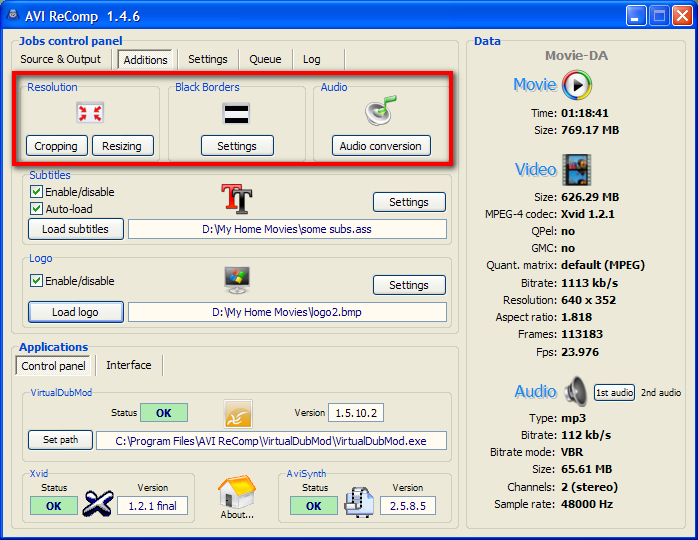
Task: Uncheck the Auto-load subtitles checkbox
Action: [x=37, y=209]
